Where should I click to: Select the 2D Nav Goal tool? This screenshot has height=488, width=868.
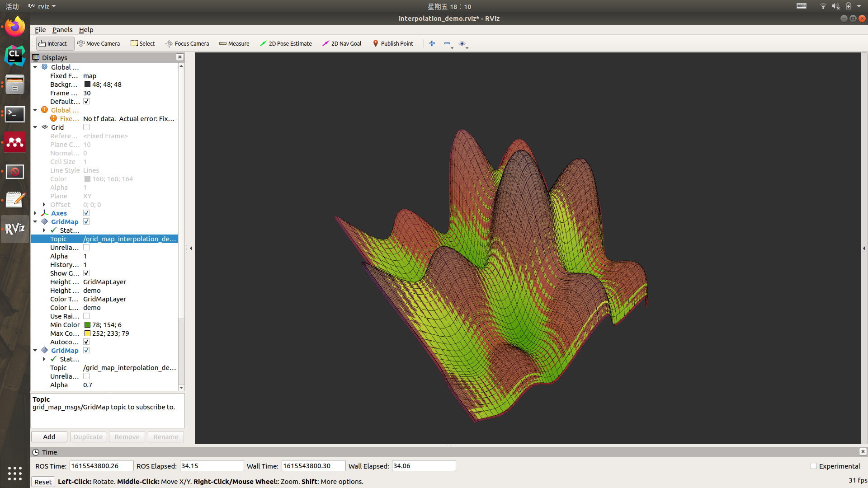tap(342, 43)
